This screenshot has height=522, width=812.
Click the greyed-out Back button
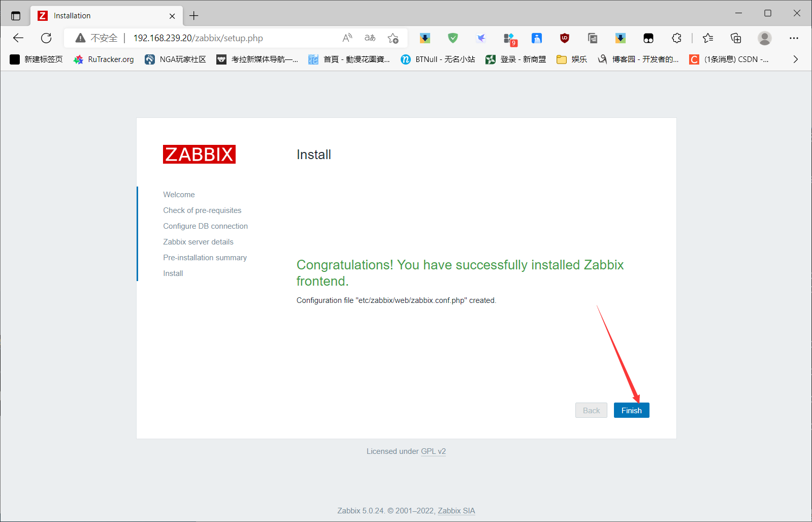[x=591, y=410]
